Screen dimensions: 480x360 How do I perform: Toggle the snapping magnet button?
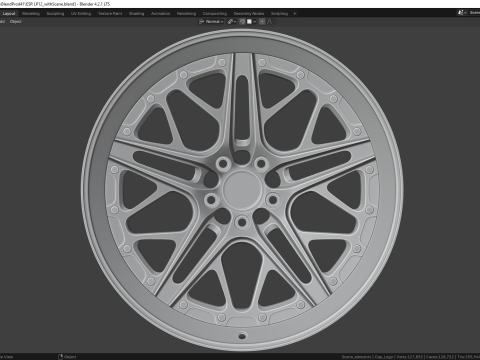(242, 22)
